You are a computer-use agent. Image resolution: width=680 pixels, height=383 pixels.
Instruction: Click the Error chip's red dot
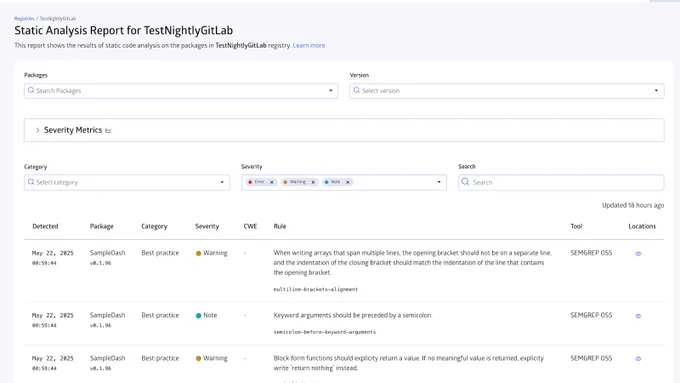coord(250,182)
